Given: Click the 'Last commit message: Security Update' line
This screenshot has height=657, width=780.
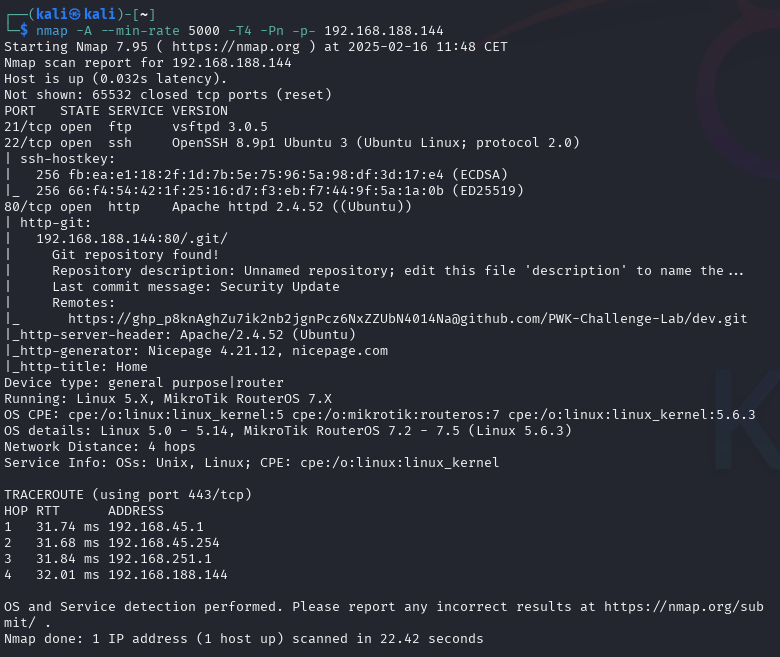Looking at the screenshot, I should tap(195, 286).
